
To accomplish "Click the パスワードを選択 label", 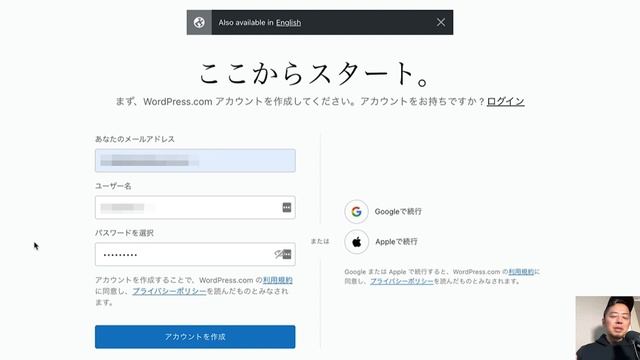I will point(124,233).
